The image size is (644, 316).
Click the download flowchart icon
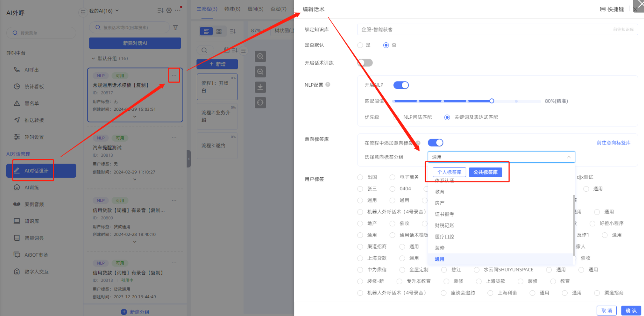[260, 87]
